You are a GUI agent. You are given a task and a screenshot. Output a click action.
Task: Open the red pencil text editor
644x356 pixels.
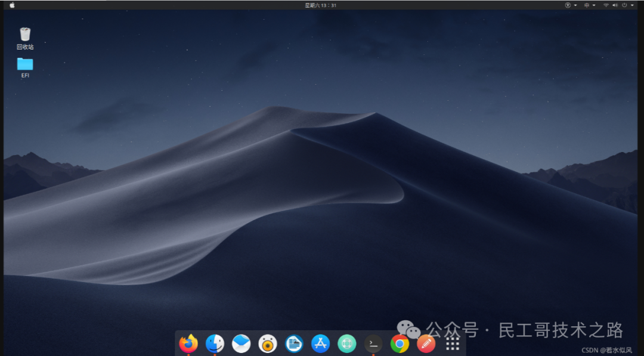point(426,343)
